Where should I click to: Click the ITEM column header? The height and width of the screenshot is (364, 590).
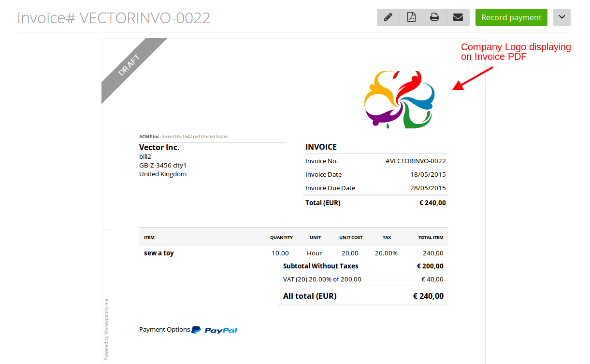pyautogui.click(x=149, y=238)
